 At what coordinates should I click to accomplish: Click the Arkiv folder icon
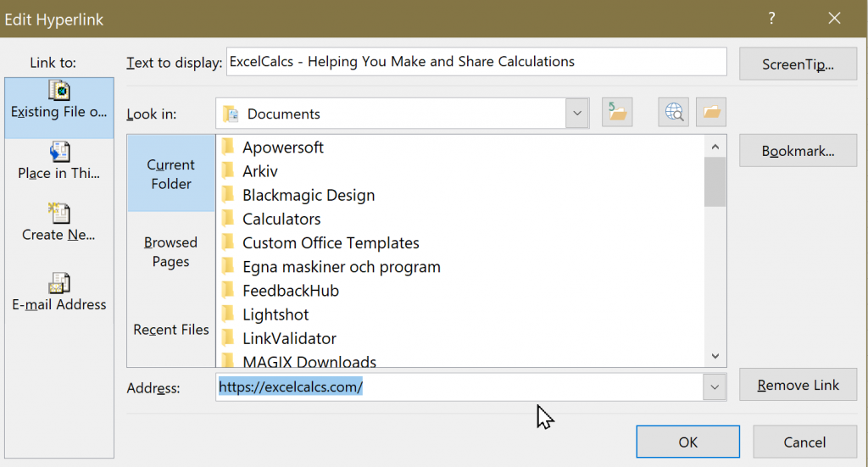pos(227,171)
